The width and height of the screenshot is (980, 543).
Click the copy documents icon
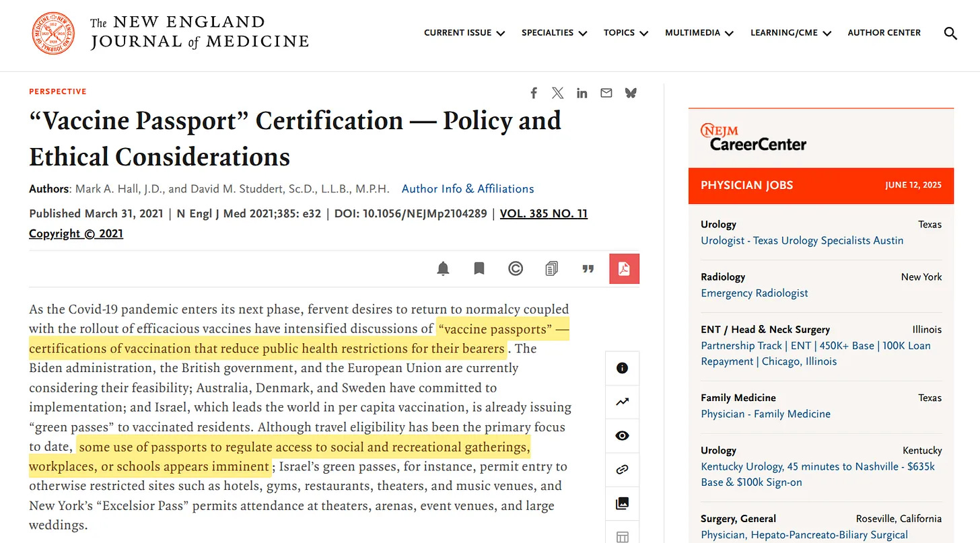pos(552,269)
